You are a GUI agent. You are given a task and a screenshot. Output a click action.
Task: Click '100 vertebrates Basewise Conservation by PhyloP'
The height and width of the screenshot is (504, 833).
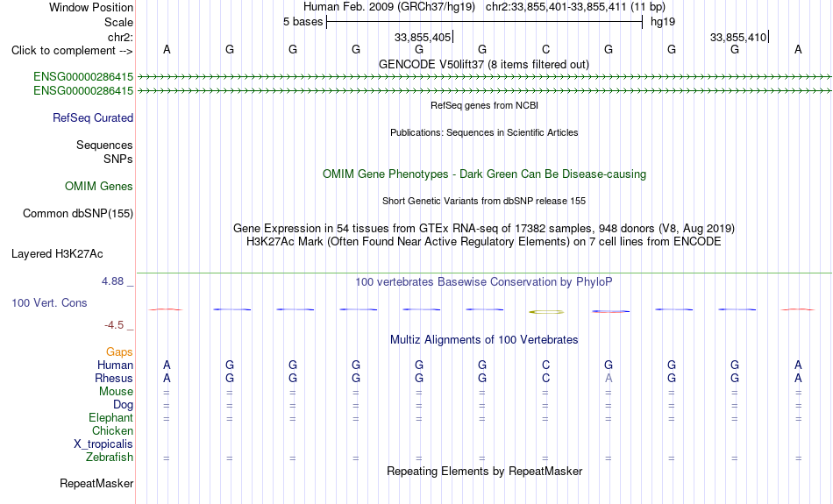click(x=483, y=282)
